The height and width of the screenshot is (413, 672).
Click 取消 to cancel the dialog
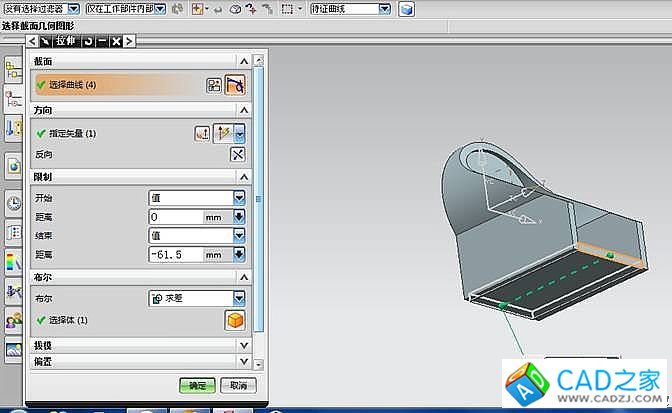[237, 385]
